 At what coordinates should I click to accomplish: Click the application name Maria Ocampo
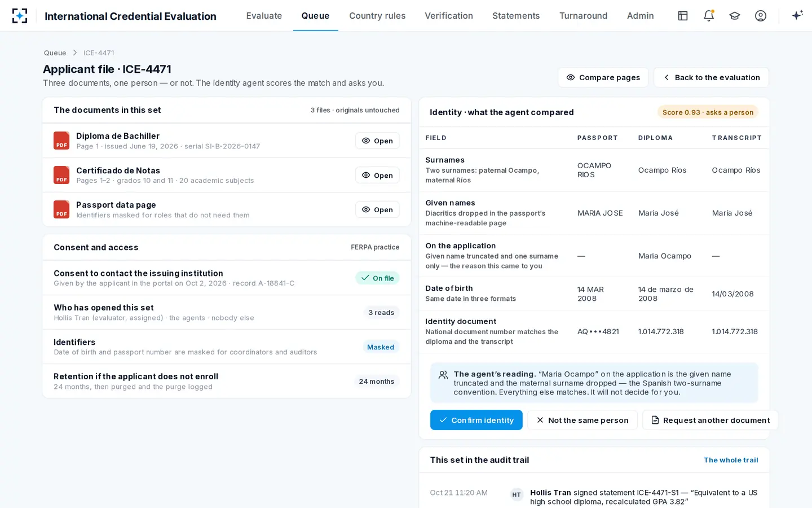click(x=664, y=256)
